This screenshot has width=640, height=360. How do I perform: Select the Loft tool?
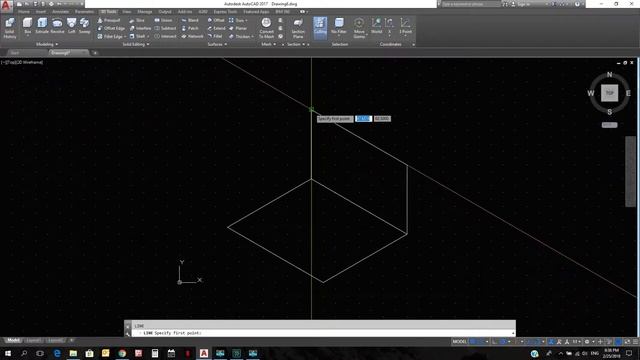pos(71,26)
